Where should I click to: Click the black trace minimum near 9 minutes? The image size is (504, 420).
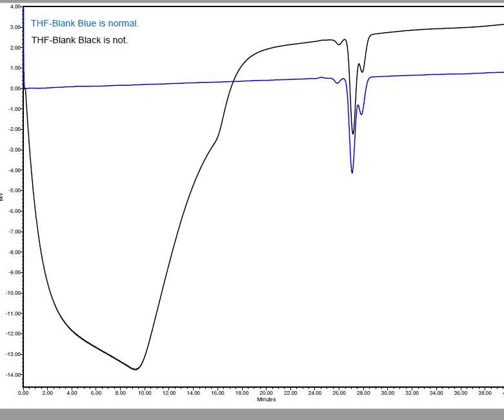[x=136, y=369]
